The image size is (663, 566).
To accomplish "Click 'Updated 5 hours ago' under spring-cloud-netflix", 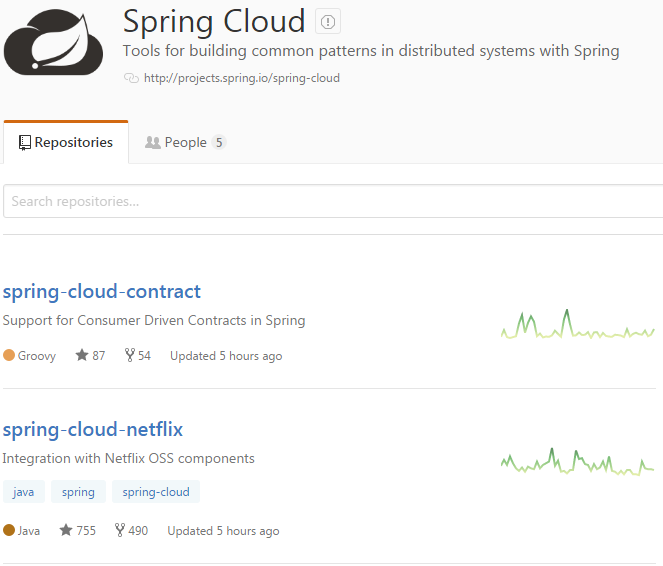I will (223, 531).
